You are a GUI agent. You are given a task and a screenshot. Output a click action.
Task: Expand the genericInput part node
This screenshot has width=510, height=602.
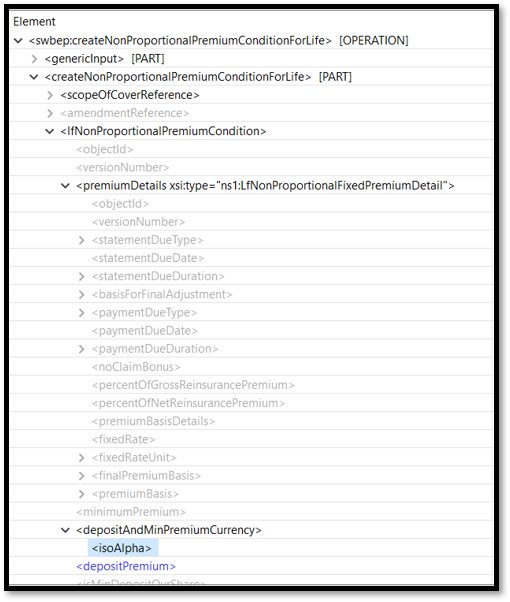tap(34, 59)
